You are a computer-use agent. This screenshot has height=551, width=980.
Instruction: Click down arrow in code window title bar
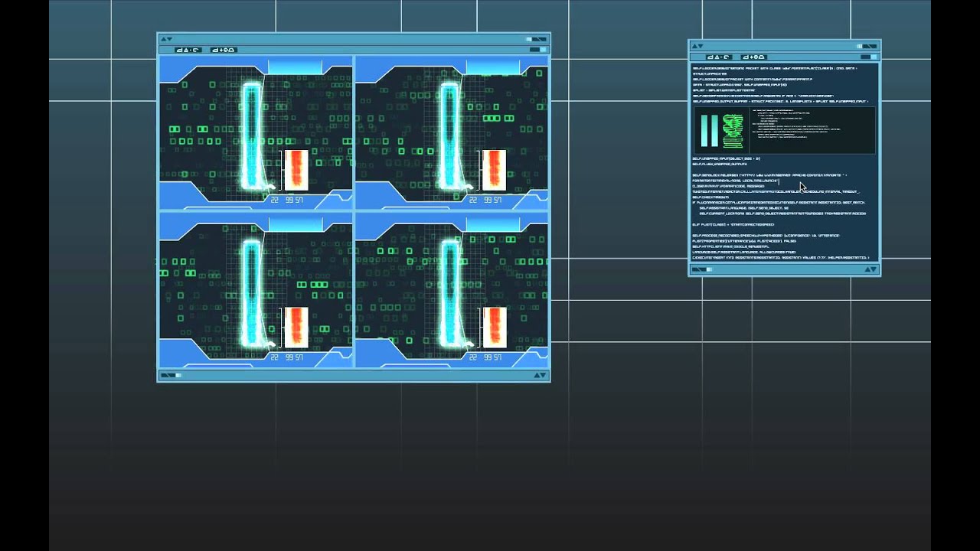pos(700,46)
